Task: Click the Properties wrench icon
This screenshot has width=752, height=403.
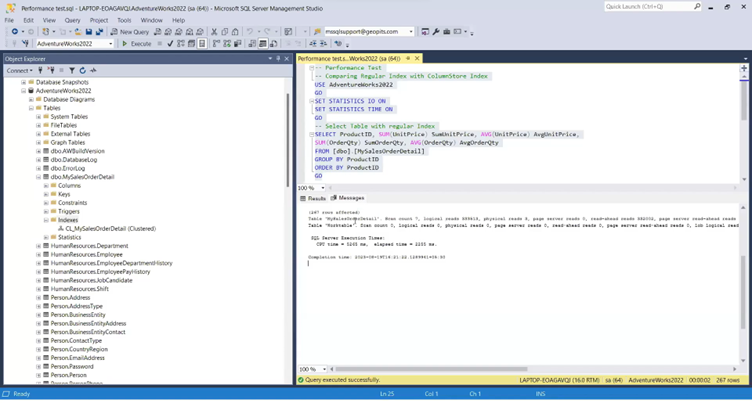Action: pyautogui.click(x=436, y=32)
